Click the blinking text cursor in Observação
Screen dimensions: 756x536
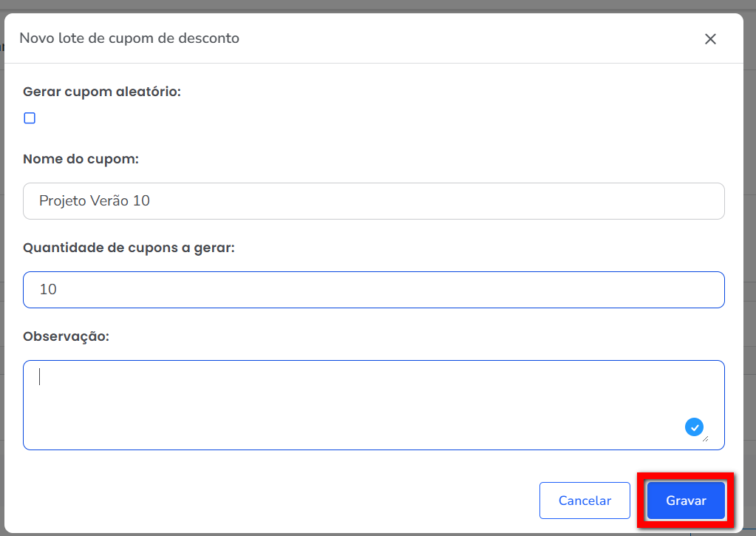(x=40, y=377)
